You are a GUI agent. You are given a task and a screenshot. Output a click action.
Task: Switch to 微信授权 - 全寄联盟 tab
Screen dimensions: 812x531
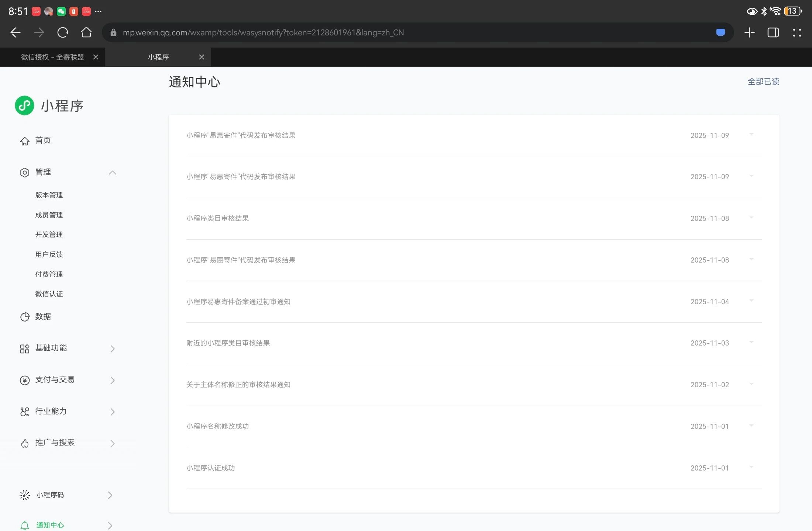[52, 57]
